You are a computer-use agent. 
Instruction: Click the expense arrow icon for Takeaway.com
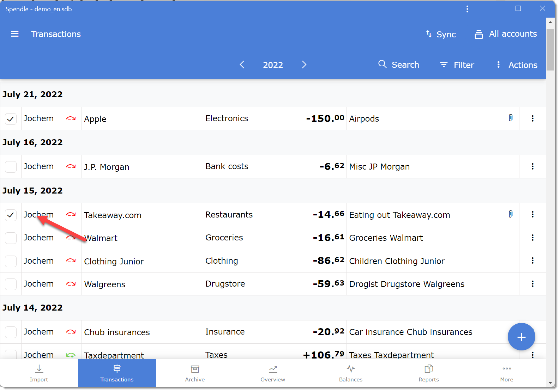tap(71, 214)
